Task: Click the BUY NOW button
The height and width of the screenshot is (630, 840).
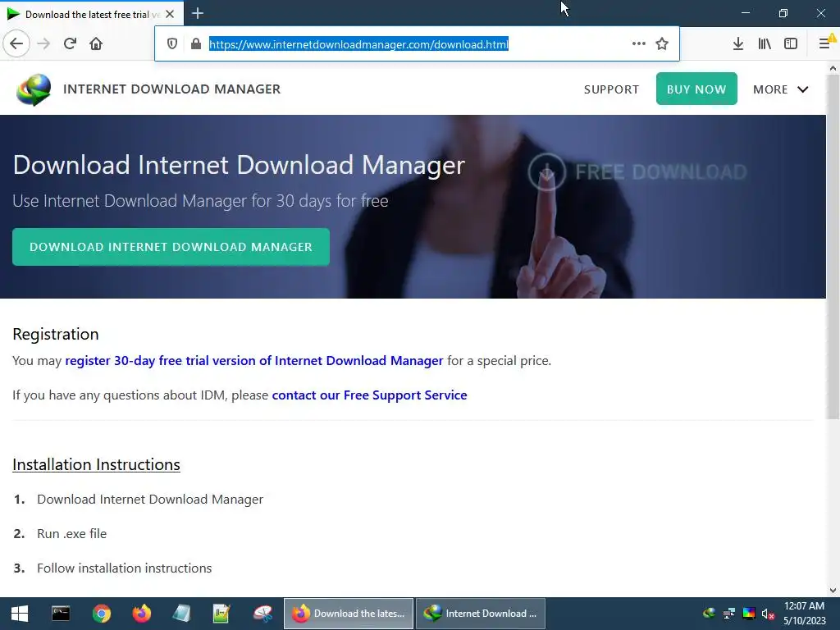Action: pyautogui.click(x=696, y=89)
